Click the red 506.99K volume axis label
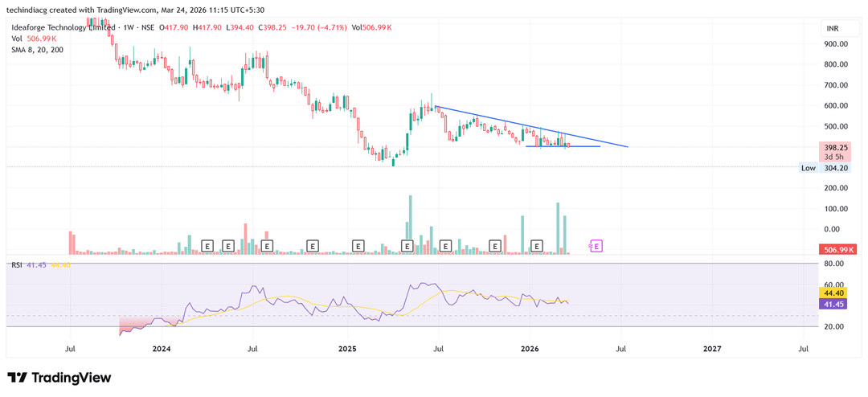 click(x=837, y=250)
